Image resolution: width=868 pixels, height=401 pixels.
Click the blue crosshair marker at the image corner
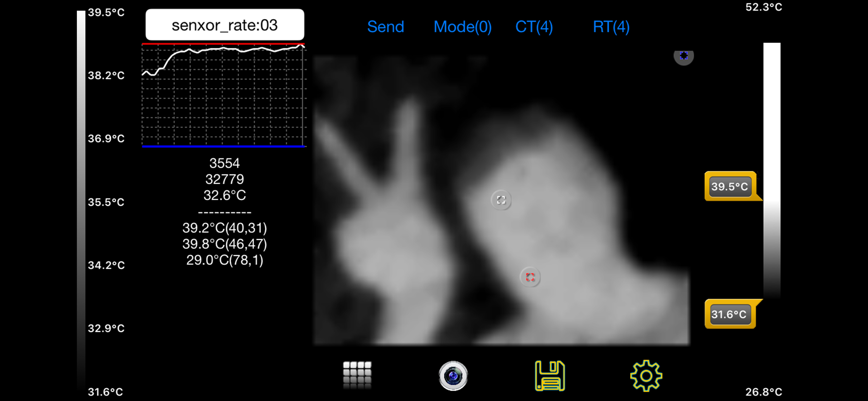(x=683, y=56)
